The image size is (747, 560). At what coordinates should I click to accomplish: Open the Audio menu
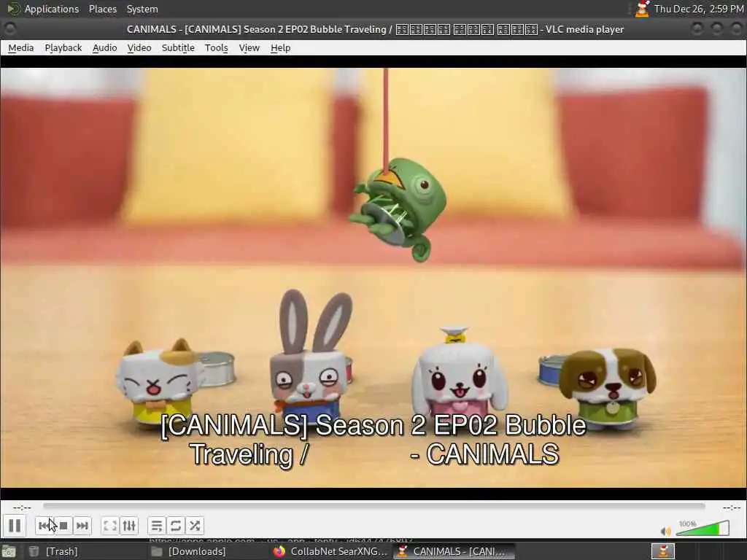105,47
